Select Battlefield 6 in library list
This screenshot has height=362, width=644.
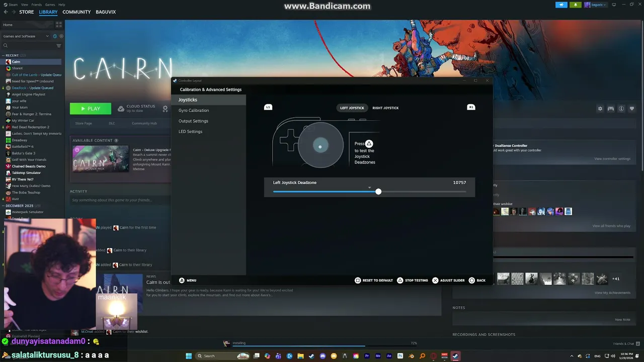(x=32, y=147)
